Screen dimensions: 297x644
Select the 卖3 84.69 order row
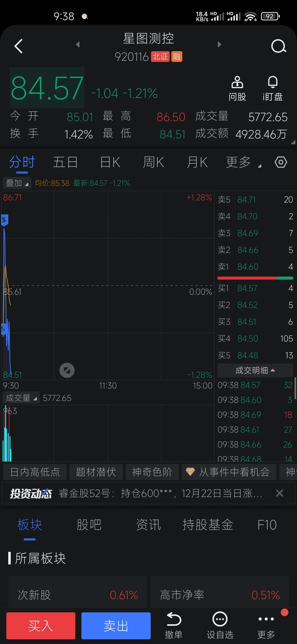(x=255, y=233)
